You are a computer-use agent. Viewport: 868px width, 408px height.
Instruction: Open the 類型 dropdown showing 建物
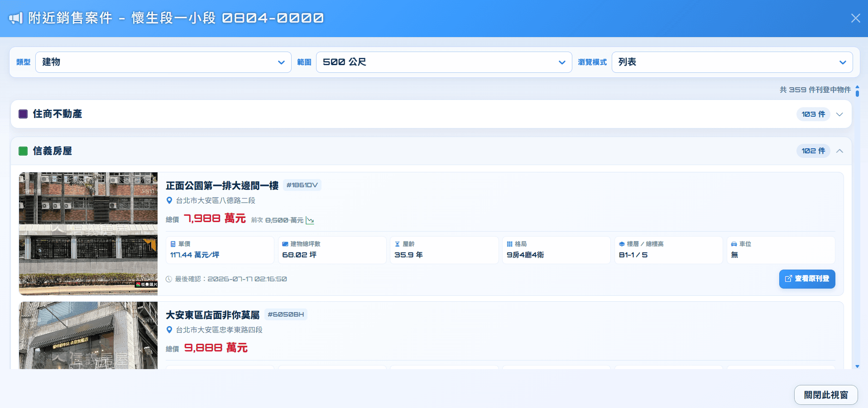[x=163, y=62]
